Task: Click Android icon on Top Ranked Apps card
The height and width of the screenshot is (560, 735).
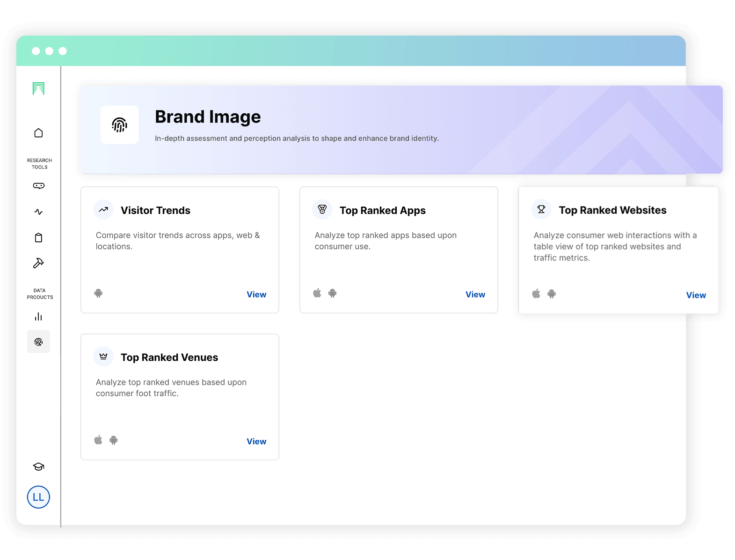Action: tap(333, 293)
